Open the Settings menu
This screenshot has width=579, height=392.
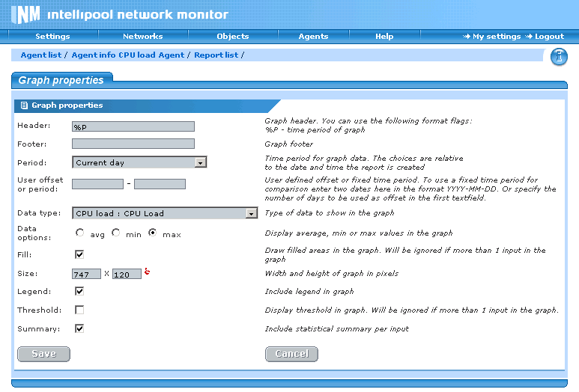52,36
